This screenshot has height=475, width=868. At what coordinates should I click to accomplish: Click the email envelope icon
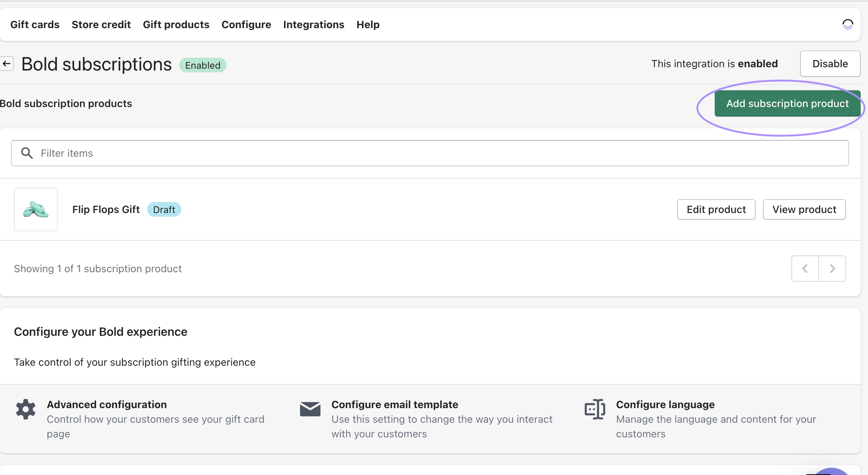click(310, 409)
